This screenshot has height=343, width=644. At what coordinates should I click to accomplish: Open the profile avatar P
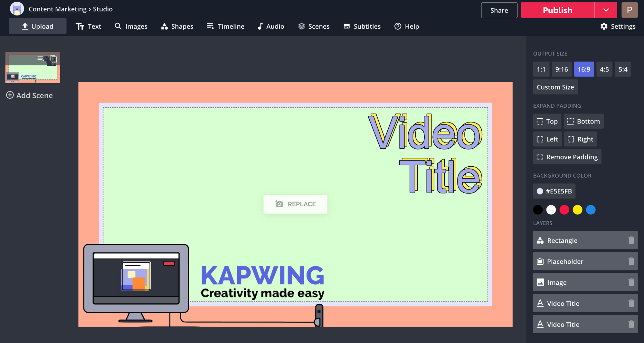point(630,10)
